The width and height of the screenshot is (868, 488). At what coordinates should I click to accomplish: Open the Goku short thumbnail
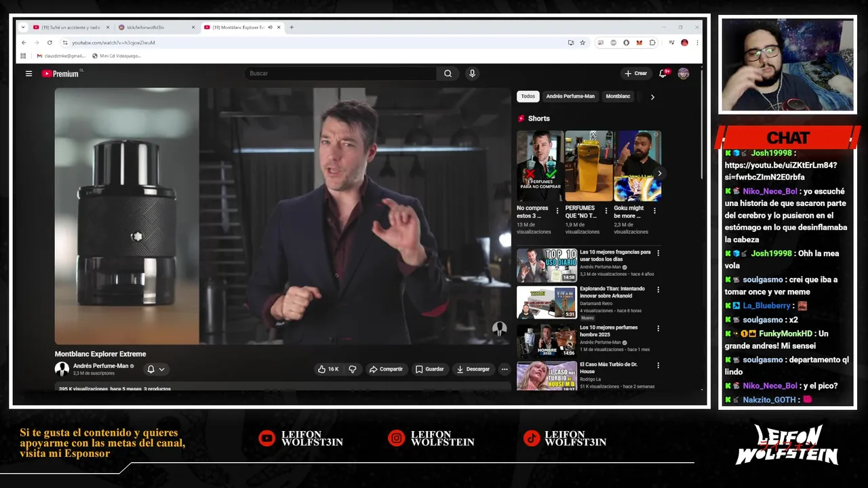pos(637,166)
